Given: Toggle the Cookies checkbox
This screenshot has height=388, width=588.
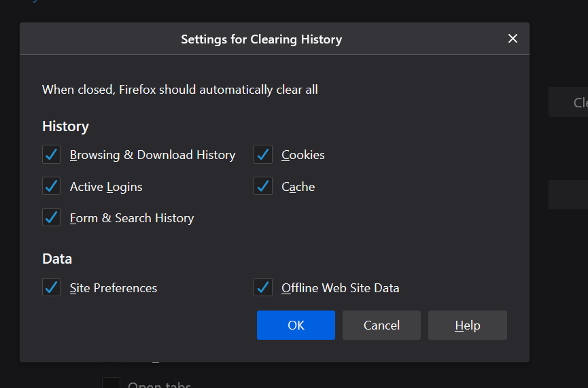Looking at the screenshot, I should coord(263,155).
